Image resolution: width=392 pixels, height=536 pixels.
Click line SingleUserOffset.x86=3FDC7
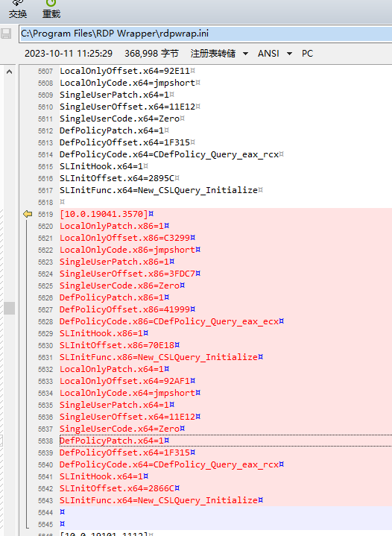(127, 274)
